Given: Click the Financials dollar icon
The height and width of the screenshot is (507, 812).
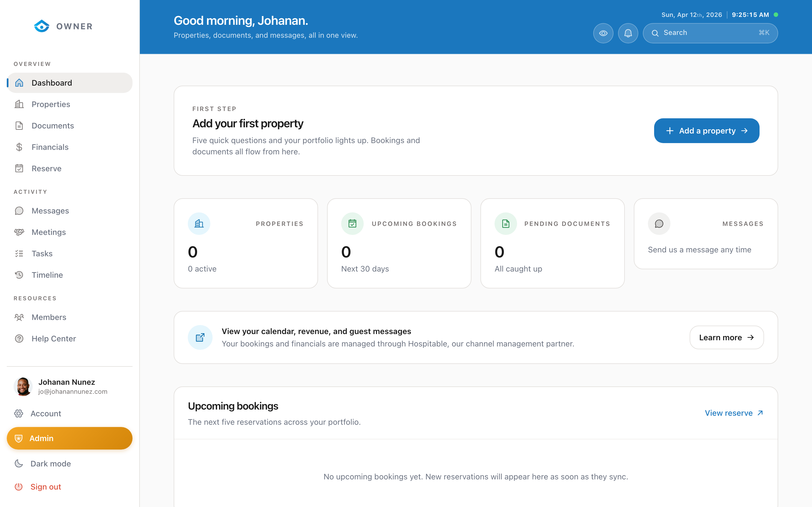Looking at the screenshot, I should (19, 147).
